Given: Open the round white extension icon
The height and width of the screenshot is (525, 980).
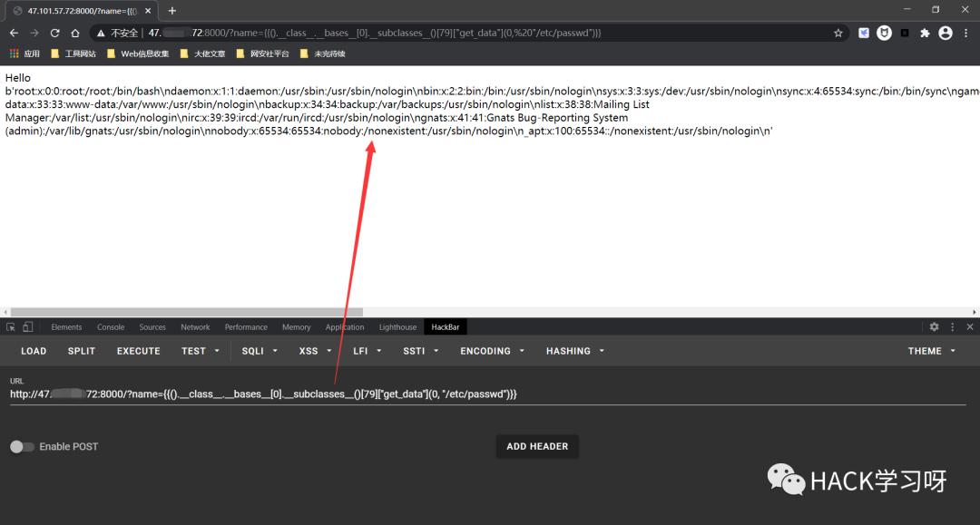Looking at the screenshot, I should 884,33.
